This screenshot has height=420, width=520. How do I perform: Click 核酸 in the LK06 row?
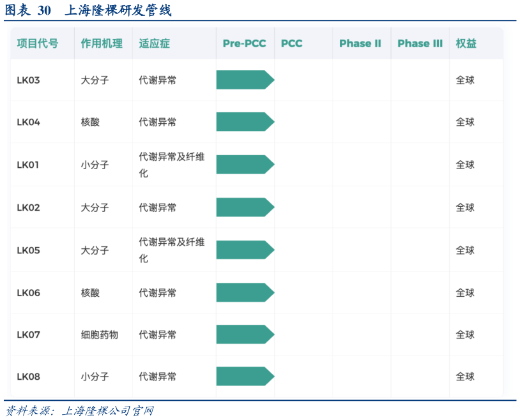90,293
